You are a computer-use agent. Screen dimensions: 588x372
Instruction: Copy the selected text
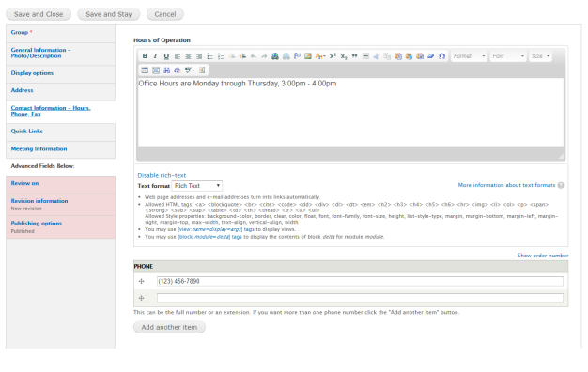click(x=387, y=56)
